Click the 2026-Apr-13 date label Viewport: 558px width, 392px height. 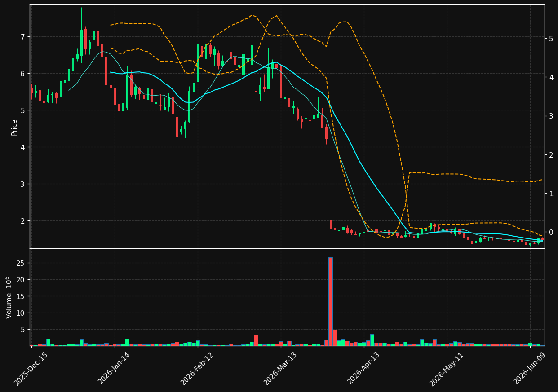tap(363, 369)
